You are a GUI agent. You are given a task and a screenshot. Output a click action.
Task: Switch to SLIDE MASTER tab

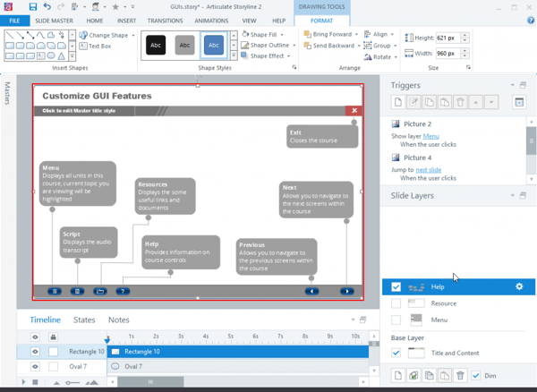point(54,21)
